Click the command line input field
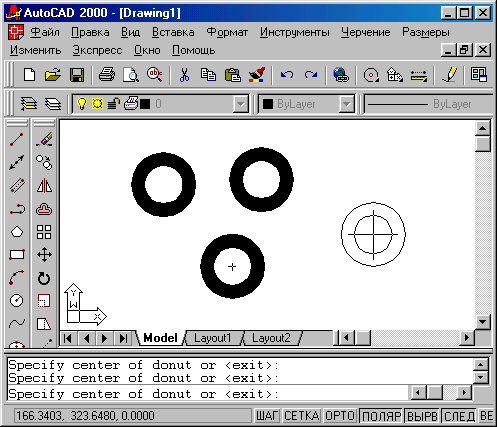 (x=208, y=394)
